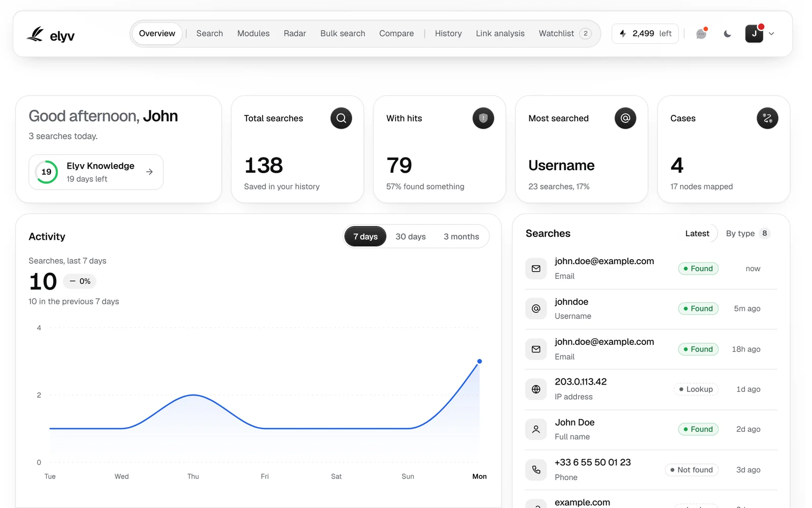
Task: Open the History tab
Action: pos(448,34)
